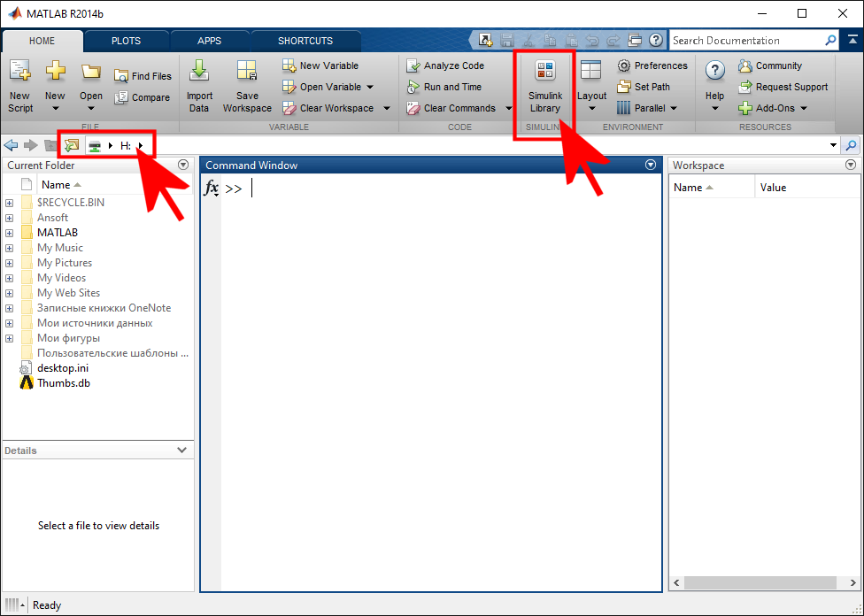This screenshot has height=616, width=864.
Task: Open the Command Window actions menu
Action: pos(651,165)
